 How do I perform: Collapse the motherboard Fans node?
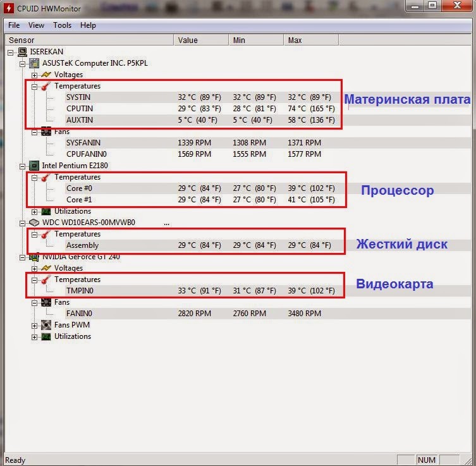(x=34, y=132)
